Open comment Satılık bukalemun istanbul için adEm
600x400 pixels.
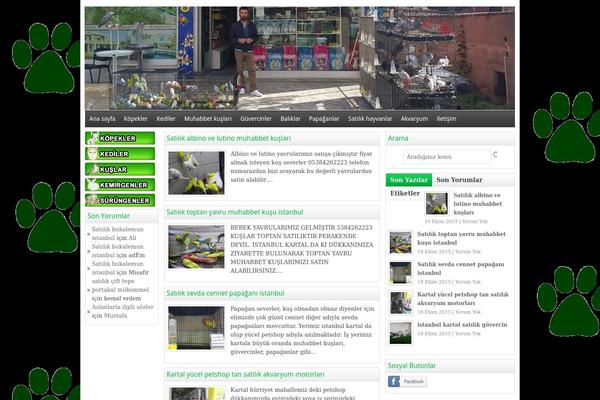click(118, 251)
